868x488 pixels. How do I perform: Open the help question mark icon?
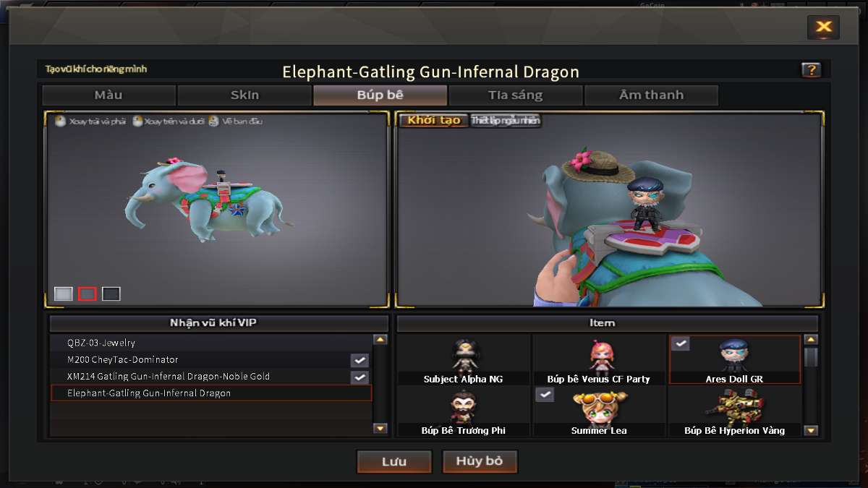point(811,70)
